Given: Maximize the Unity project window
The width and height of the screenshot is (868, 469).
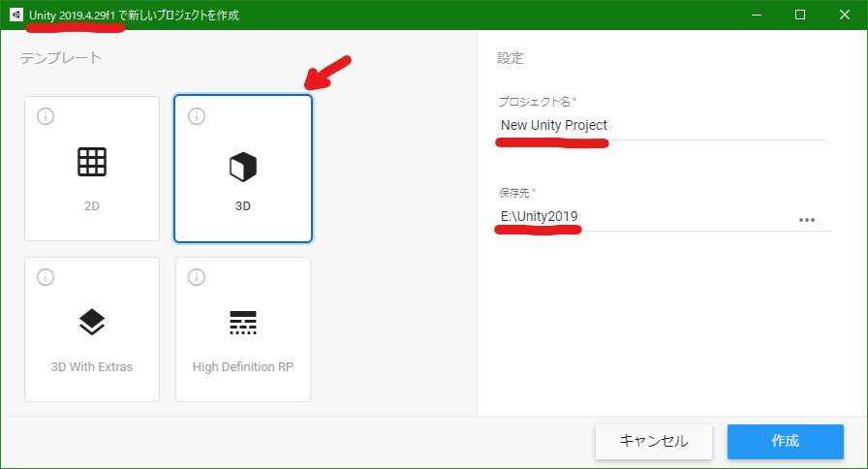Looking at the screenshot, I should 800,15.
